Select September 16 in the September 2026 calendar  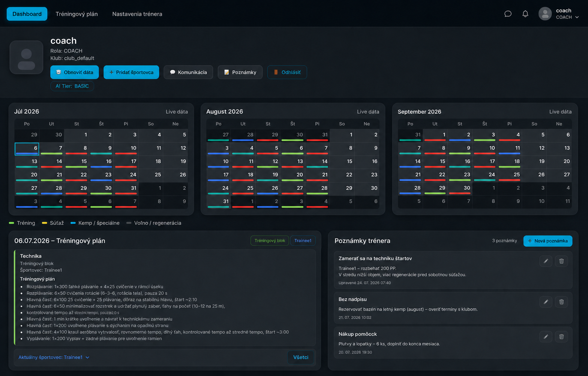[460, 162]
